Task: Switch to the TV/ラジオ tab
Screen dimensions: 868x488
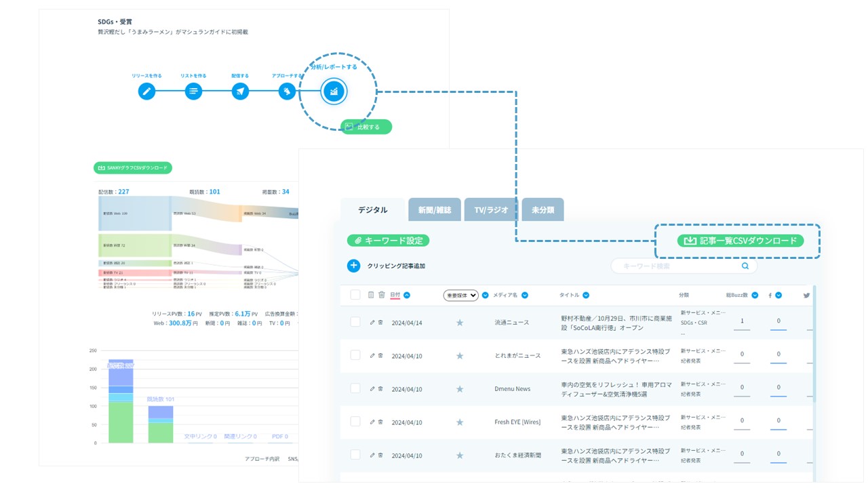Action: [x=492, y=210]
